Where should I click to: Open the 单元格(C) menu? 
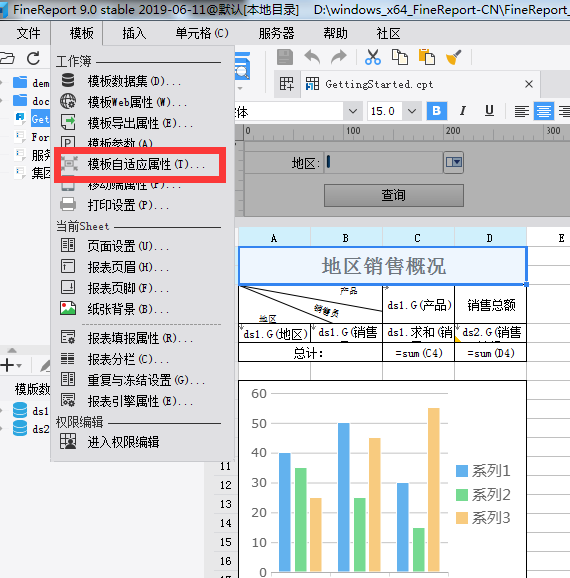[x=202, y=34]
